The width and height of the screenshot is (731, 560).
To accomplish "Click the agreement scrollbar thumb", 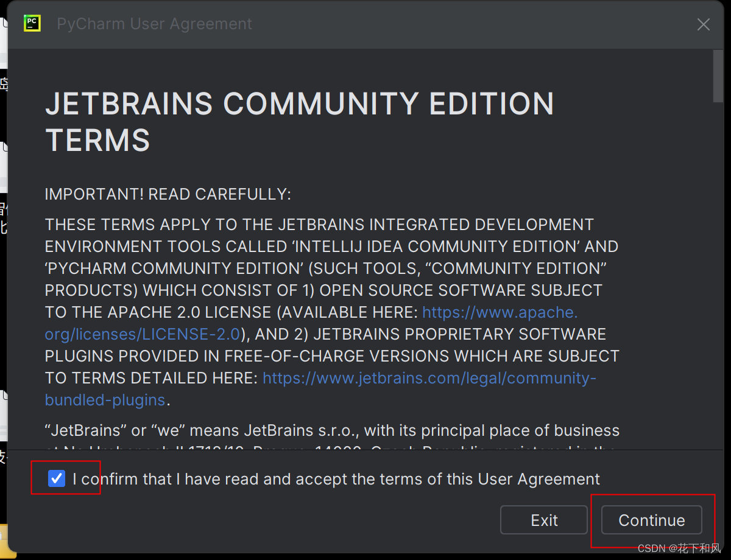I will (718, 76).
